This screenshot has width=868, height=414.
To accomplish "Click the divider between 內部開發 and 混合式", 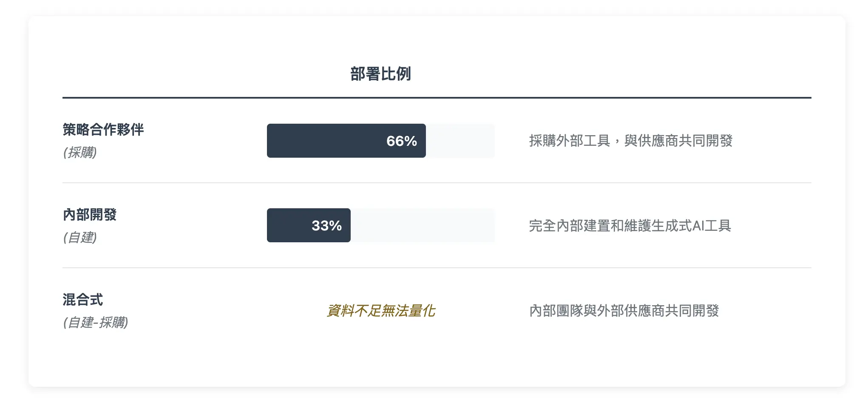I will pos(437,268).
